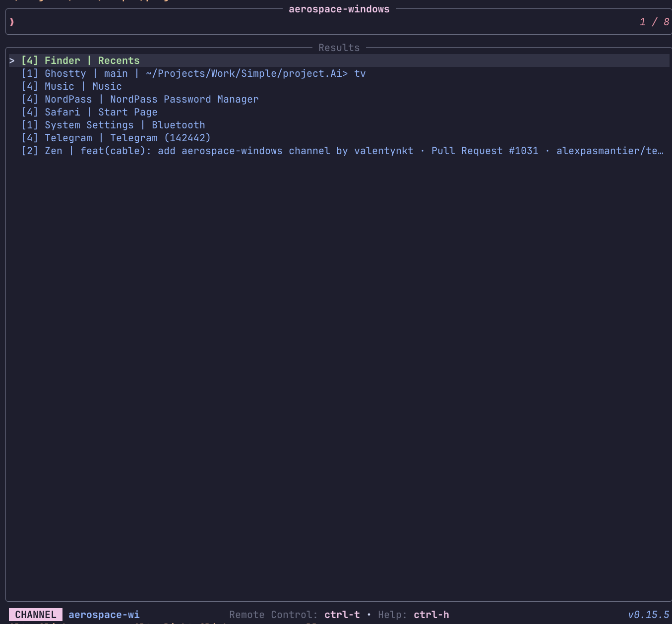The height and width of the screenshot is (624, 672).
Task: Open System Settings | Bluetooth row
Action: tap(339, 125)
